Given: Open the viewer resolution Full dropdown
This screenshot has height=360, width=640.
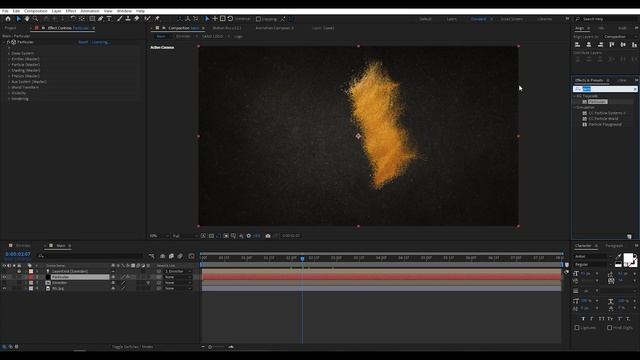Looking at the screenshot, I should coord(185,236).
